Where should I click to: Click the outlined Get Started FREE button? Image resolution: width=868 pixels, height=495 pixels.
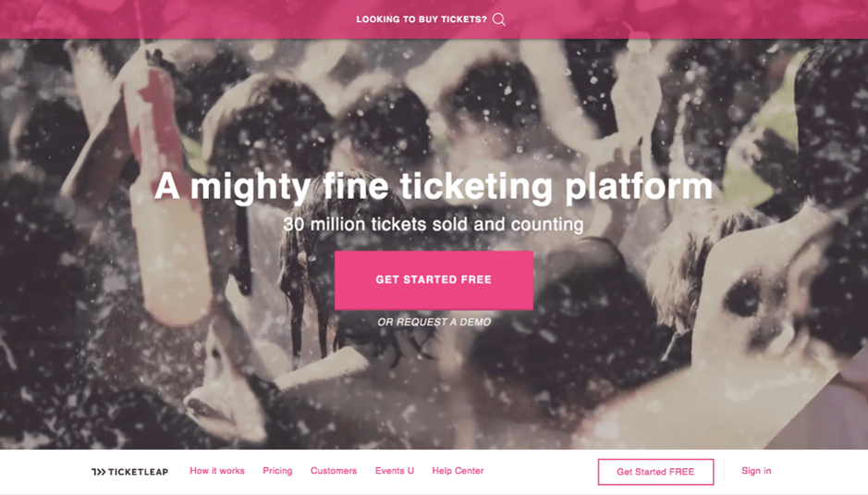(655, 472)
